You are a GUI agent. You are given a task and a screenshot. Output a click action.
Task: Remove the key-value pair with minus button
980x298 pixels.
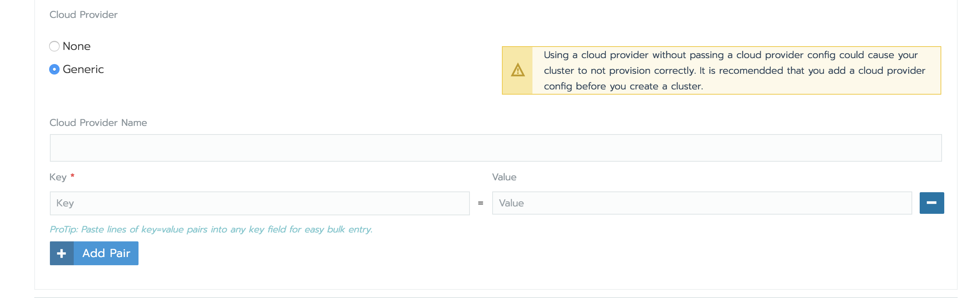click(x=932, y=203)
